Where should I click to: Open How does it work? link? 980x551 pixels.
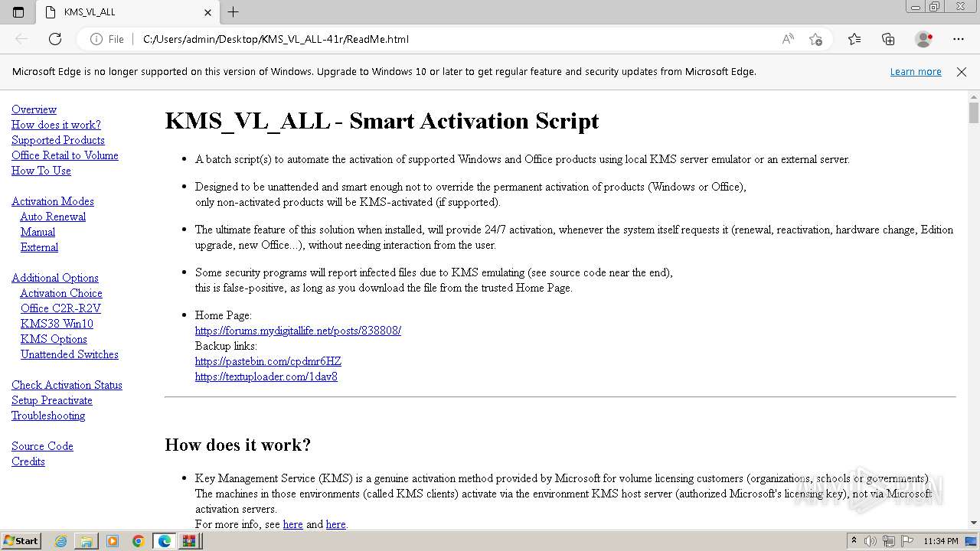tap(56, 125)
